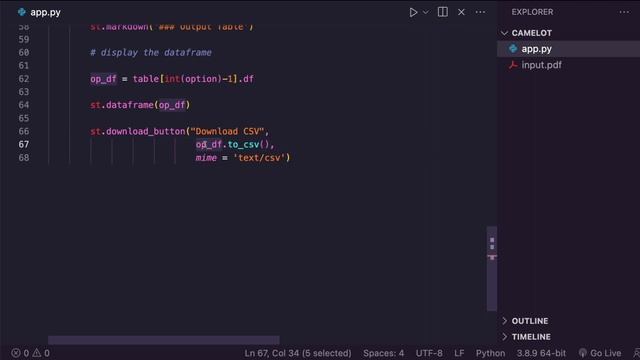Open the run options dropdown arrow
The height and width of the screenshot is (360, 640).
point(426,12)
